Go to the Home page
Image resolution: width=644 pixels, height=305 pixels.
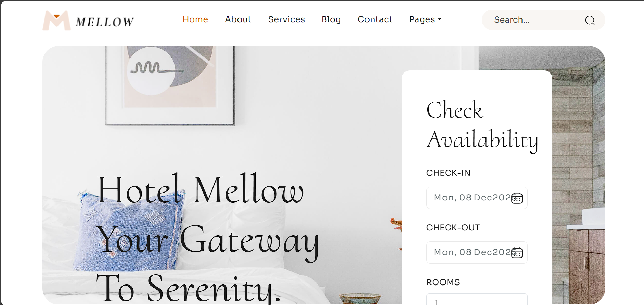(195, 19)
